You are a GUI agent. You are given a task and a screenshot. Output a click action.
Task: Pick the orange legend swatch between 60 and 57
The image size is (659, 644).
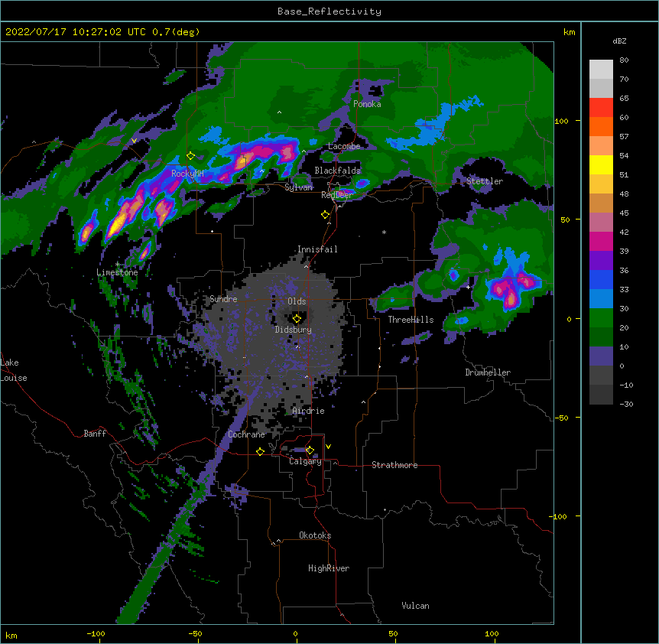(x=601, y=126)
